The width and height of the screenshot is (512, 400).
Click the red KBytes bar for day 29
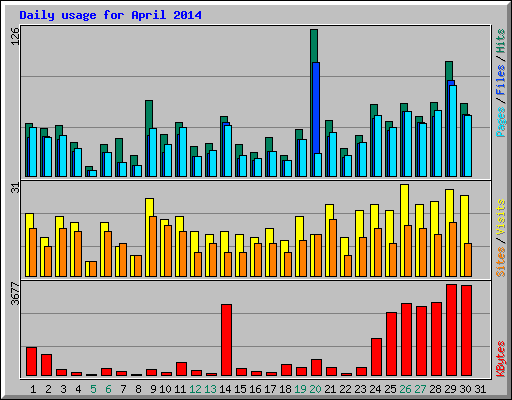click(x=452, y=330)
